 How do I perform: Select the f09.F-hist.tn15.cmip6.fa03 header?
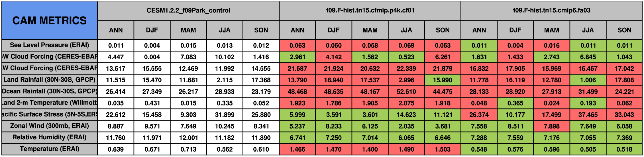pos(552,11)
